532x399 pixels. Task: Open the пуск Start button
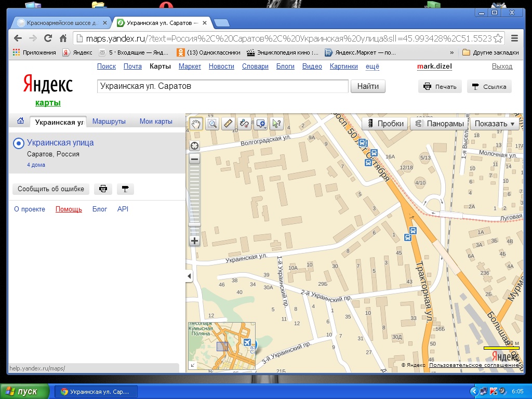coord(25,392)
